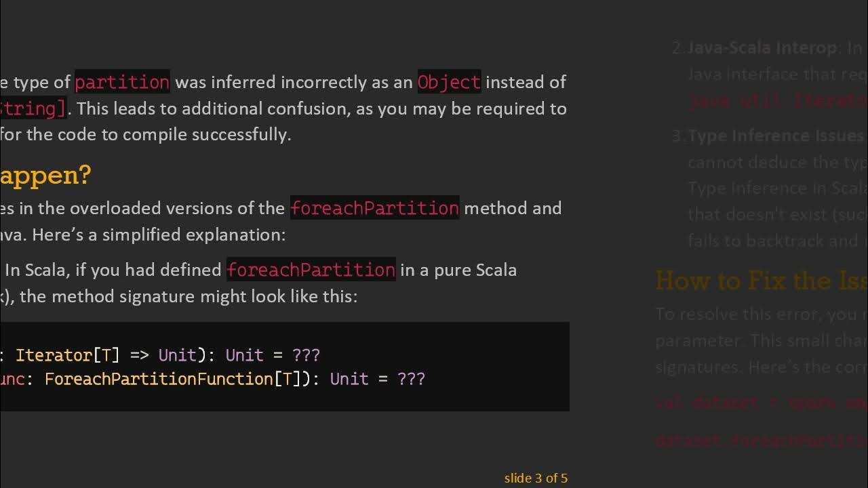868x488 pixels.
Task: Click the yellow 'appen?' heading
Action: click(45, 175)
